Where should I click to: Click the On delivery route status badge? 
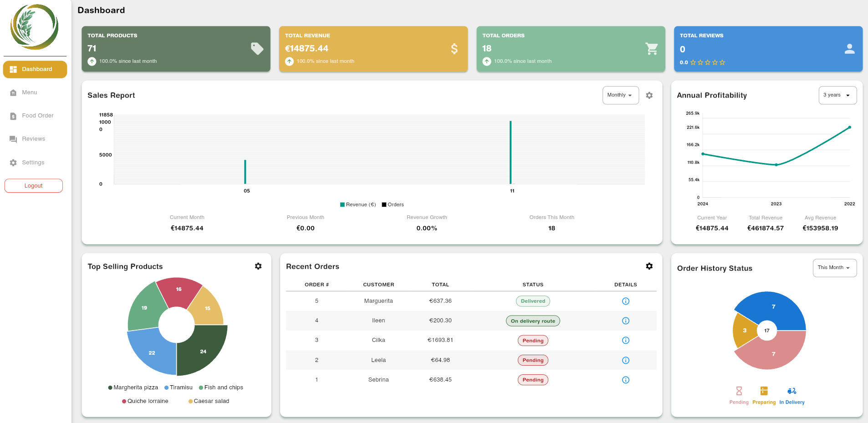point(533,321)
